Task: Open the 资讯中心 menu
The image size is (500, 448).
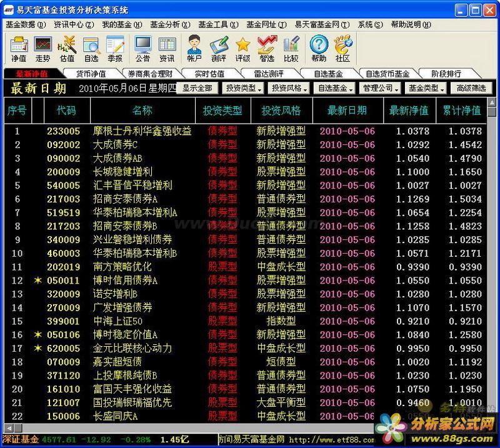Action: pos(74,24)
